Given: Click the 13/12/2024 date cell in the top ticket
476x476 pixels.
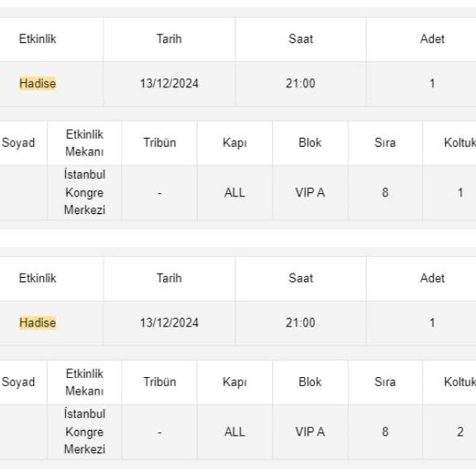Looking at the screenshot, I should [x=169, y=83].
